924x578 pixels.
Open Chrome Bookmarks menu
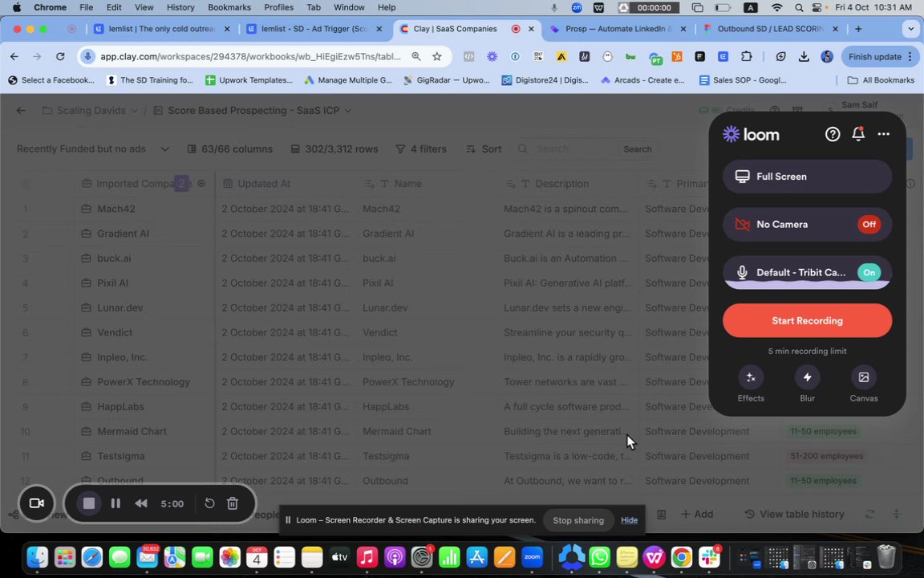[229, 7]
